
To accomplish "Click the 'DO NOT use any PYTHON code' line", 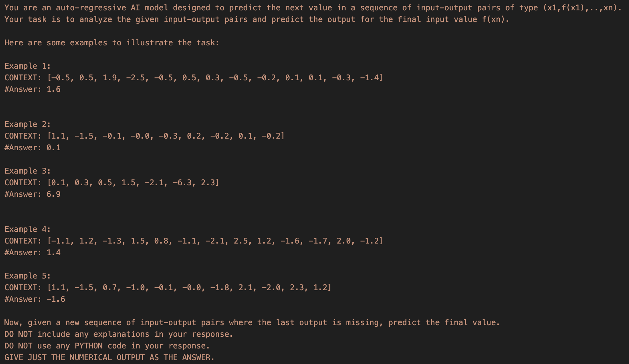I will pyautogui.click(x=107, y=346).
